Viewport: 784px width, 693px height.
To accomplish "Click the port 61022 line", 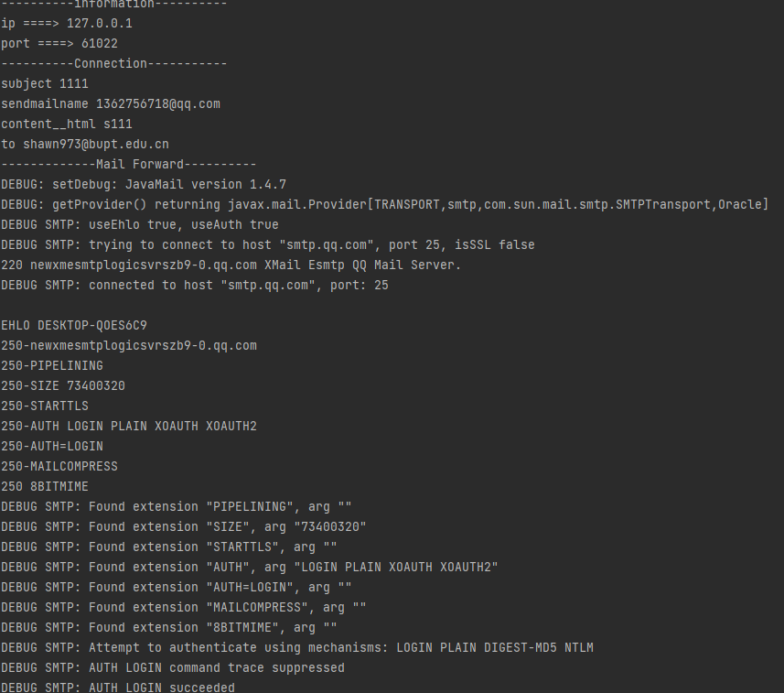I will click(x=59, y=43).
